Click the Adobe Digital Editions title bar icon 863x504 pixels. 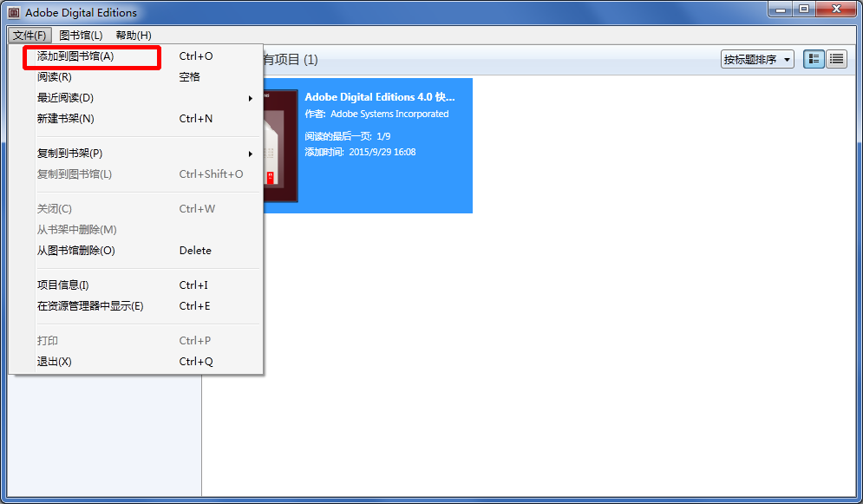14,12
